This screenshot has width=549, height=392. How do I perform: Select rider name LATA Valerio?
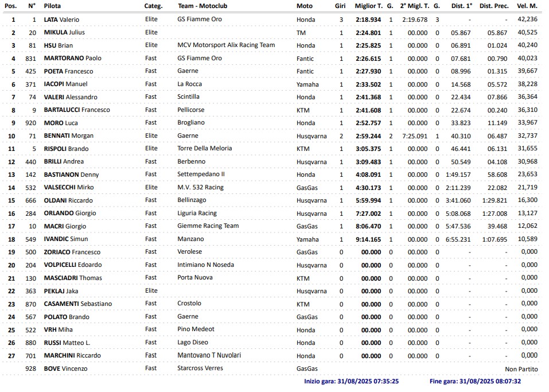point(61,20)
